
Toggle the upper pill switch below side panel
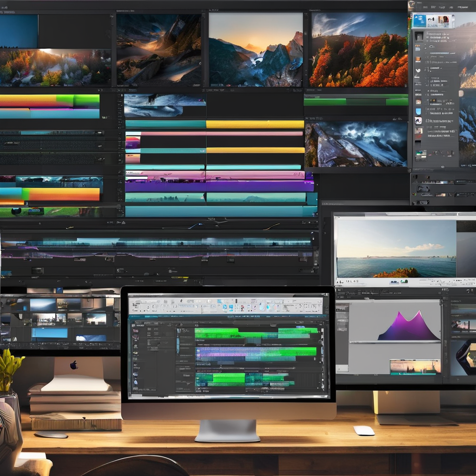(423, 188)
